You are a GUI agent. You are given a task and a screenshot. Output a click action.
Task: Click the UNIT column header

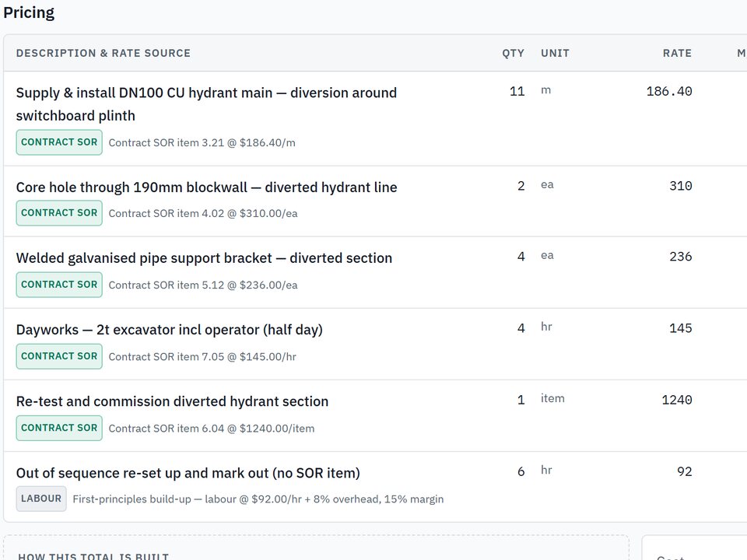tap(555, 54)
